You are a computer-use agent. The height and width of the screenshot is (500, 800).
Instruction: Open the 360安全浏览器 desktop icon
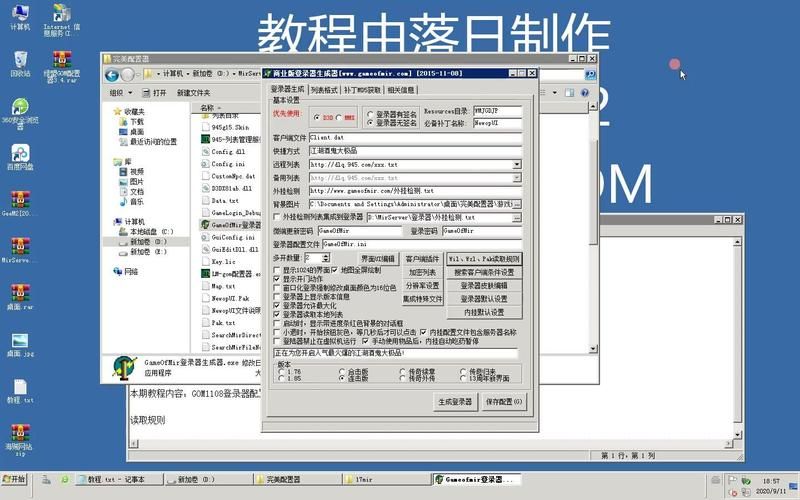(x=20, y=113)
